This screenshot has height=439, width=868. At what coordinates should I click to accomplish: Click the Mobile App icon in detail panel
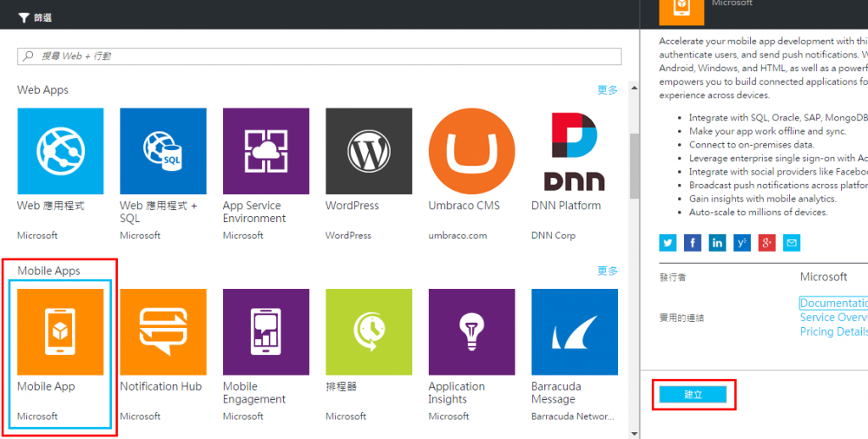pyautogui.click(x=682, y=12)
